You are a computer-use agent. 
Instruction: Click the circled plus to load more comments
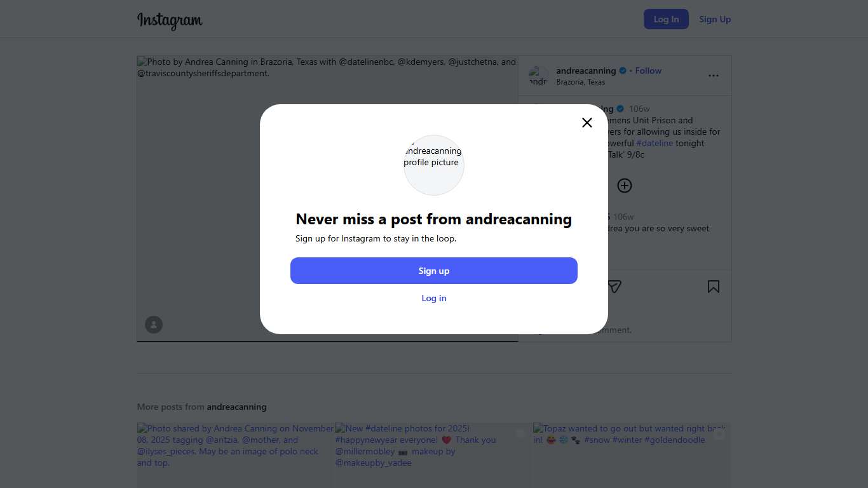pos(625,186)
